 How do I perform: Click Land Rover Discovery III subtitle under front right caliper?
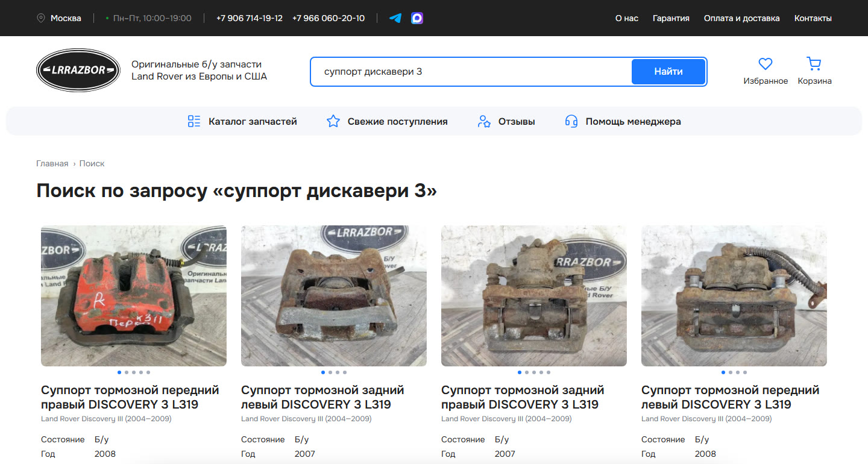[x=106, y=419]
